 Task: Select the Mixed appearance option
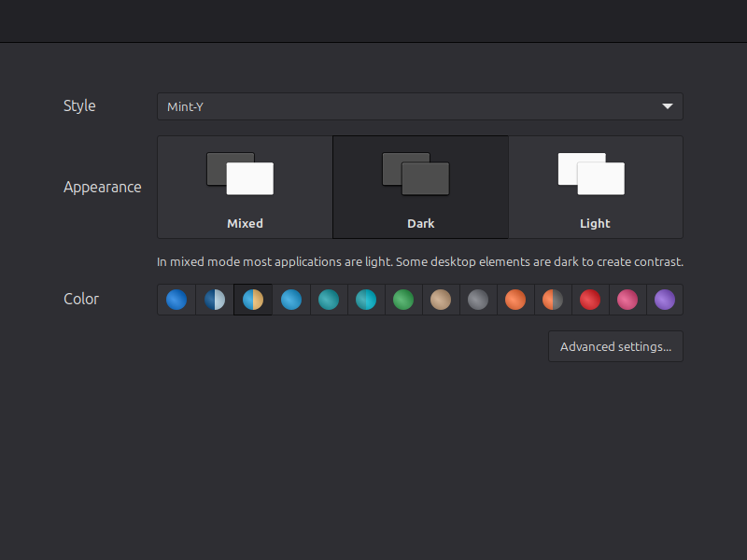245,188
